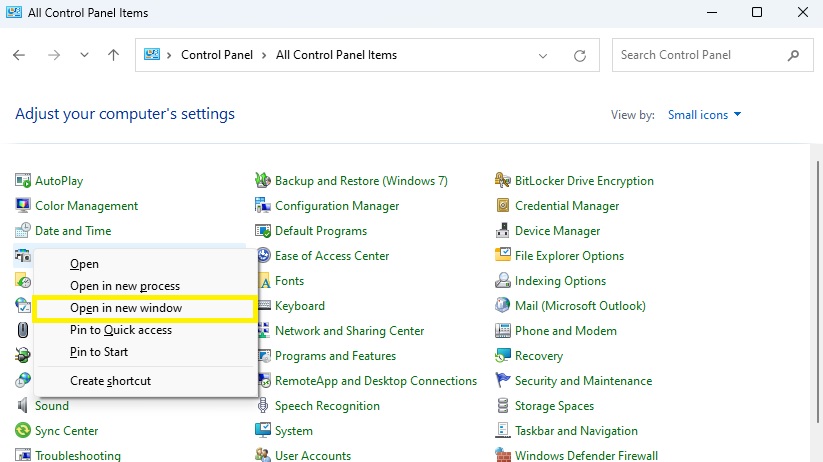The width and height of the screenshot is (823, 462).
Task: Click the System computer icon
Action: (x=262, y=430)
